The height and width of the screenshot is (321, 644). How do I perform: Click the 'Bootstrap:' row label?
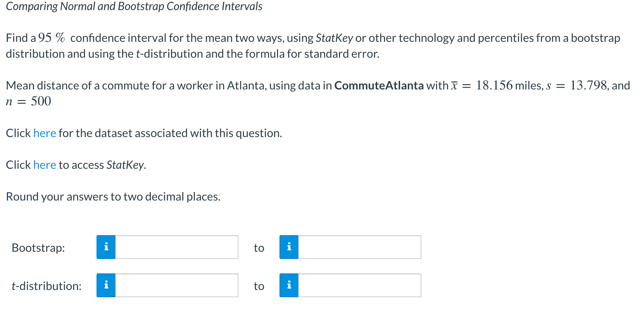tap(38, 248)
